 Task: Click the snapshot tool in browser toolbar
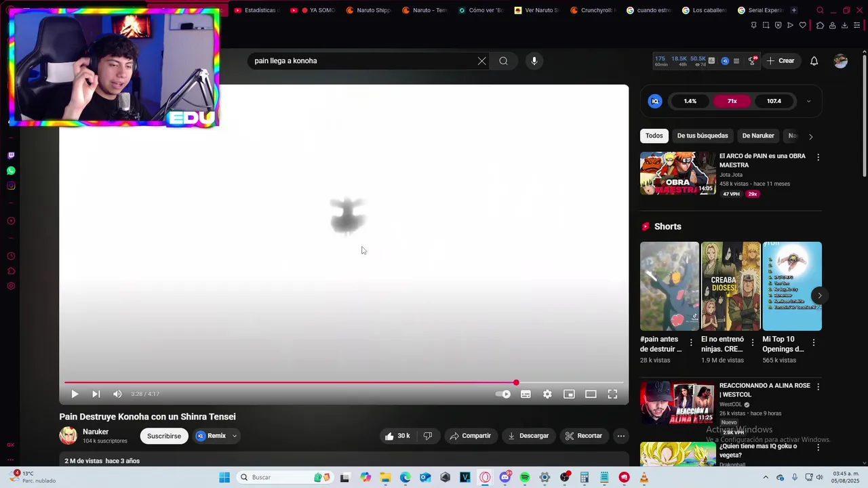766,25
